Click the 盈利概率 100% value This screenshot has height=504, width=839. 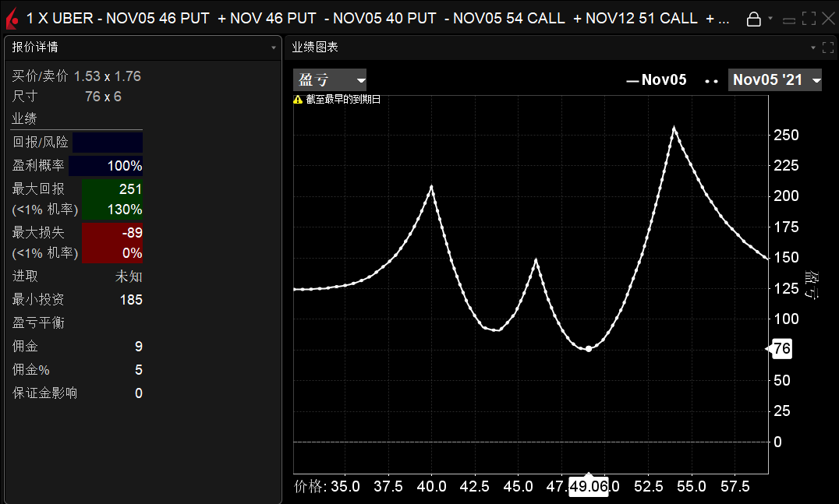click(106, 166)
